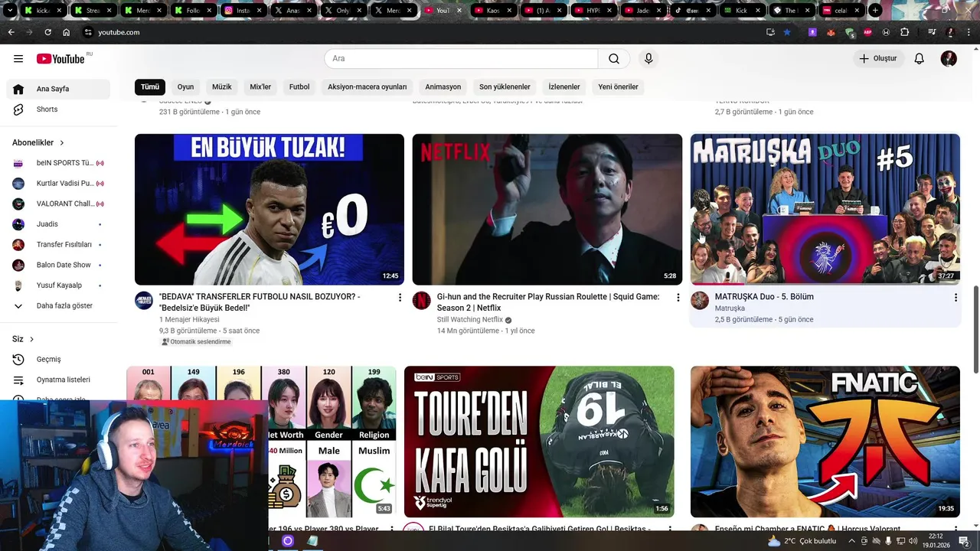Open Balon Date Show channel

pos(58,265)
